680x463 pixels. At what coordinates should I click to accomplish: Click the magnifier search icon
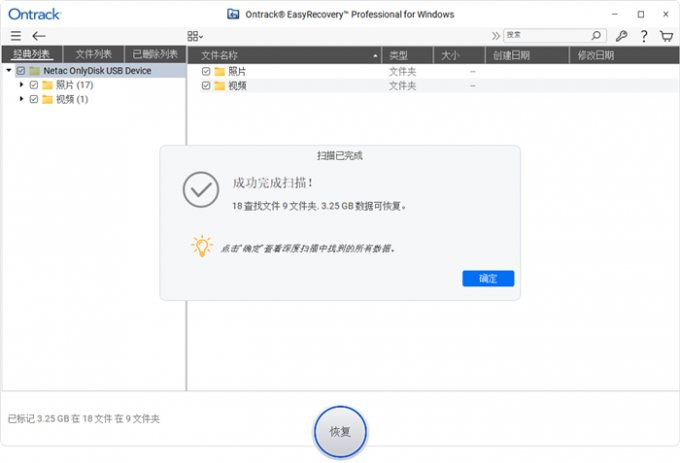tap(597, 35)
